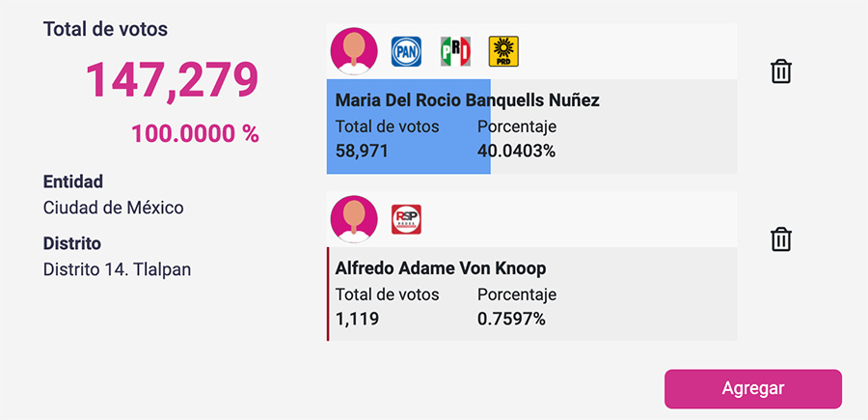The width and height of the screenshot is (868, 420).
Task: Click the 58,971 vote count
Action: pyautogui.click(x=362, y=152)
